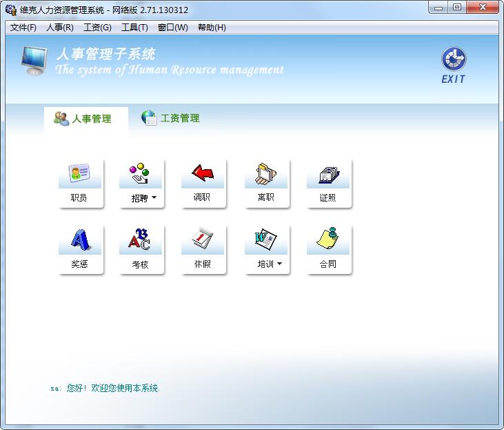Open the 招聘 recruitment icon
Viewport: 504px width, 430px height.
click(x=139, y=173)
